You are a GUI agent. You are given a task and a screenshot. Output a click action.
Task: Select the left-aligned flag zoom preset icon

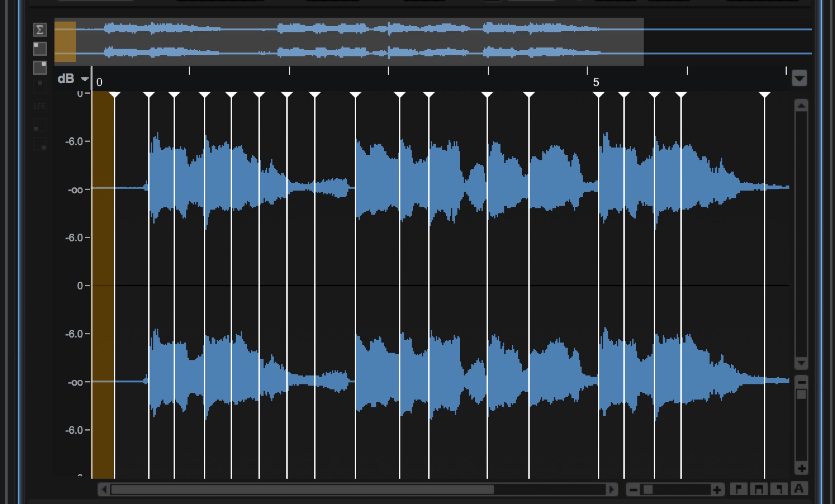point(739,489)
